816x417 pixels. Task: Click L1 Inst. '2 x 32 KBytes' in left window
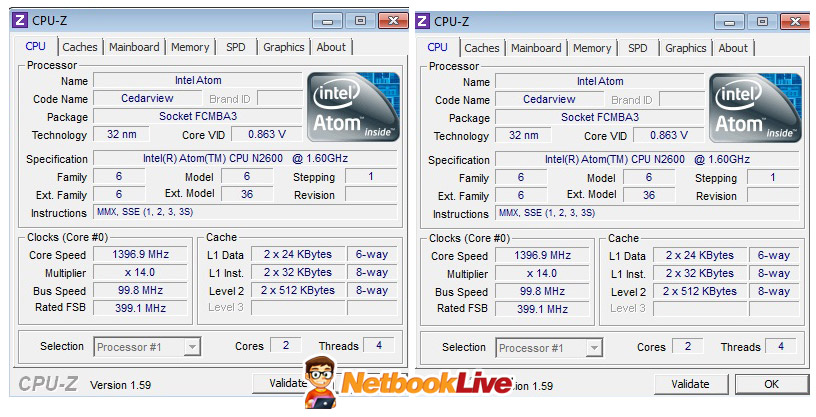point(298,272)
